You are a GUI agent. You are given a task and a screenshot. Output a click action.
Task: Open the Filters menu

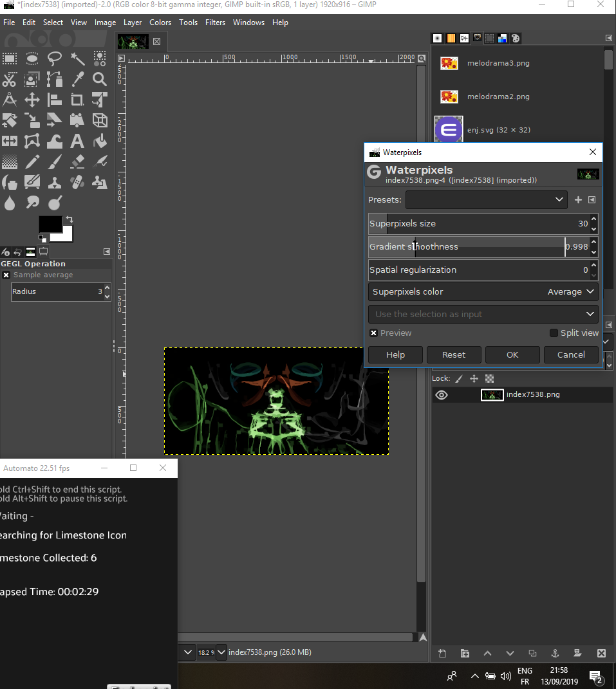pos(215,23)
